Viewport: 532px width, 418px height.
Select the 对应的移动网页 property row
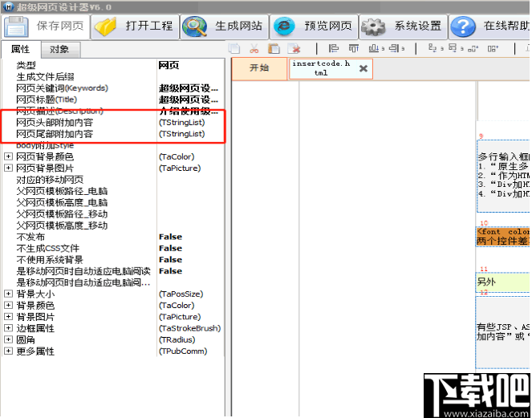pos(112,180)
